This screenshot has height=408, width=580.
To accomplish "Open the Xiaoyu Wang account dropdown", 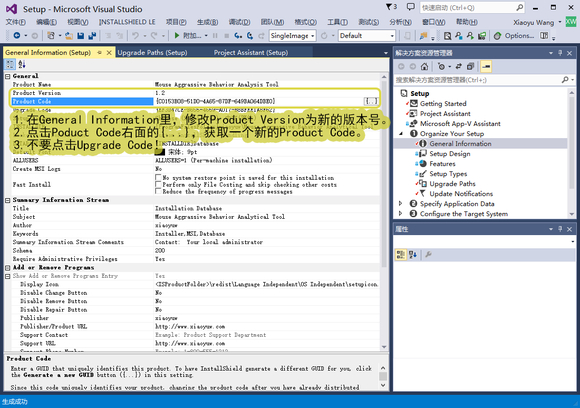I will [x=537, y=23].
